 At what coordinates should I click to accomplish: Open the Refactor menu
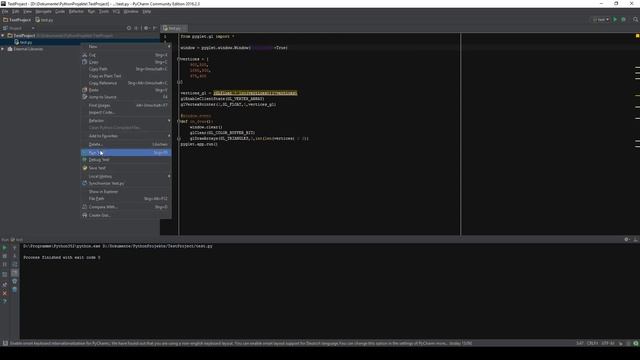[76, 11]
